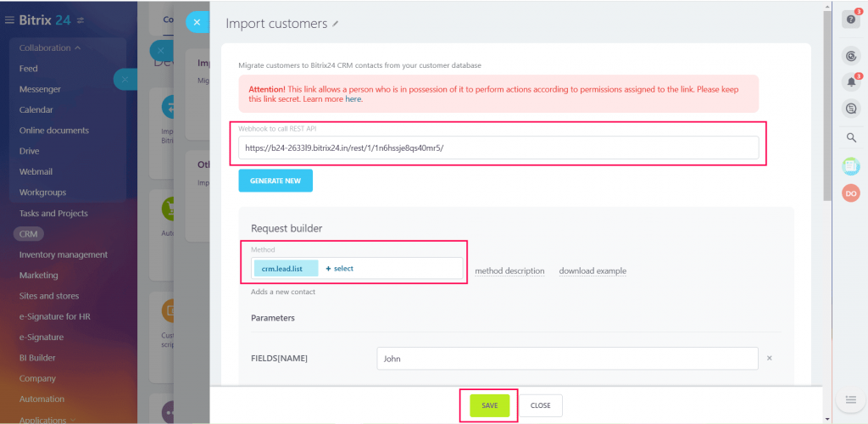Click the magnifier search icon in right panel
The height and width of the screenshot is (424, 868).
tap(851, 138)
